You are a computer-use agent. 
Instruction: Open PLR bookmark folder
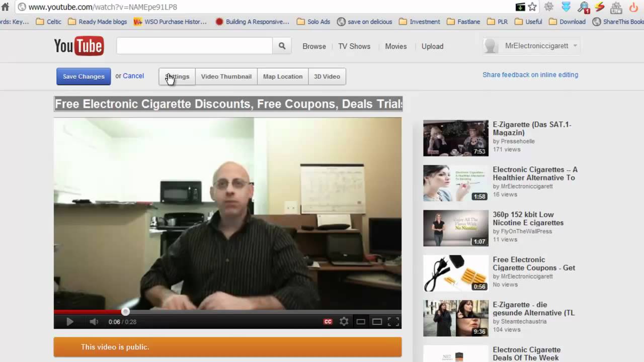498,22
